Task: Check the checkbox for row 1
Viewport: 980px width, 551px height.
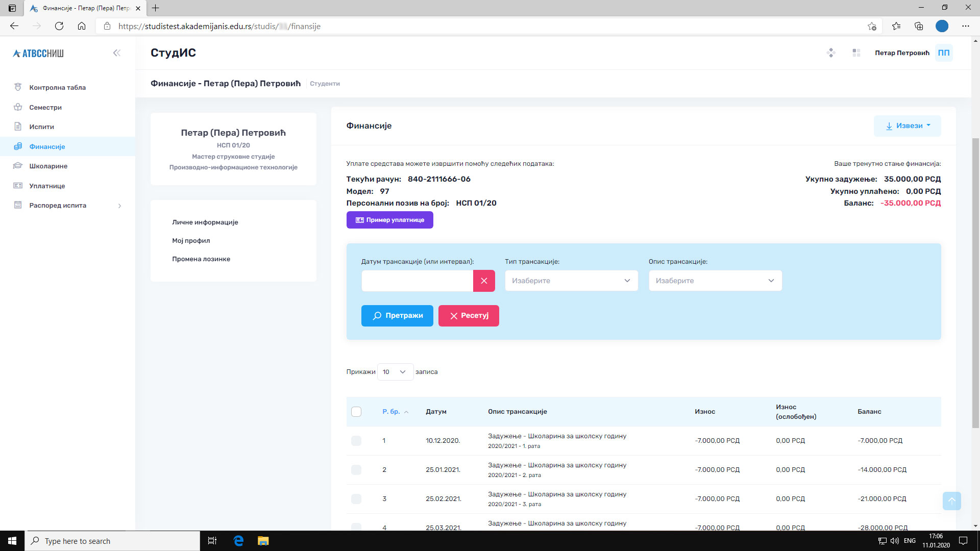Action: tap(356, 441)
